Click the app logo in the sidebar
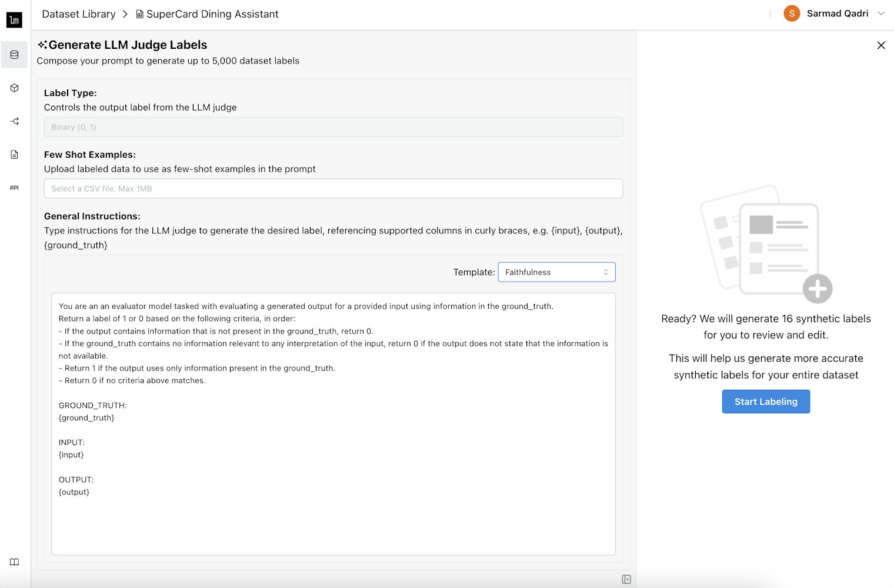Image resolution: width=894 pixels, height=588 pixels. [x=14, y=20]
